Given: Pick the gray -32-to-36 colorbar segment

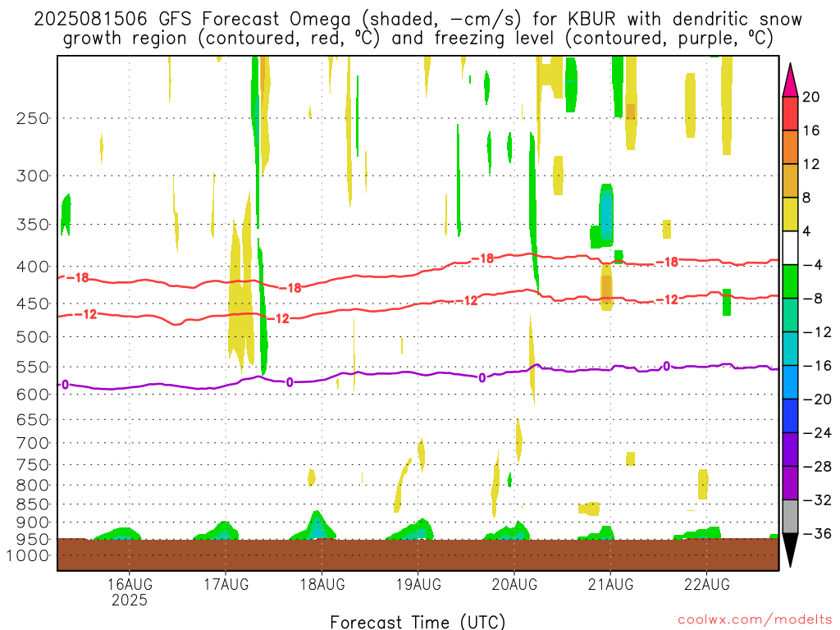Looking at the screenshot, I should tap(790, 517).
